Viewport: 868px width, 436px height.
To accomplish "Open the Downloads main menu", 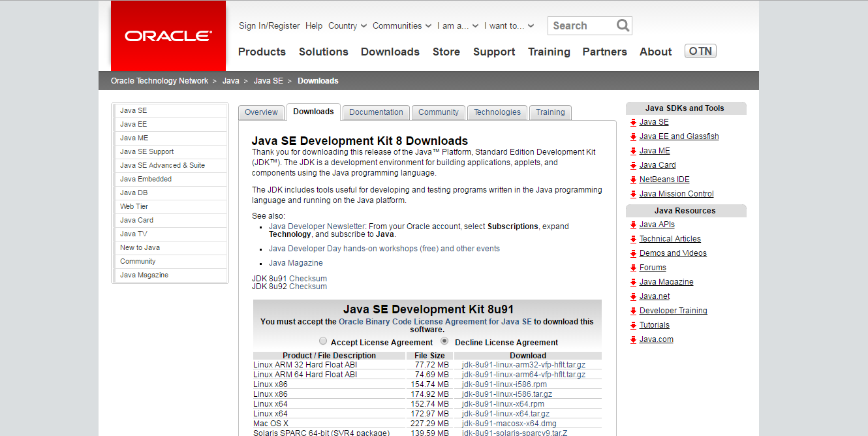I will [x=390, y=52].
